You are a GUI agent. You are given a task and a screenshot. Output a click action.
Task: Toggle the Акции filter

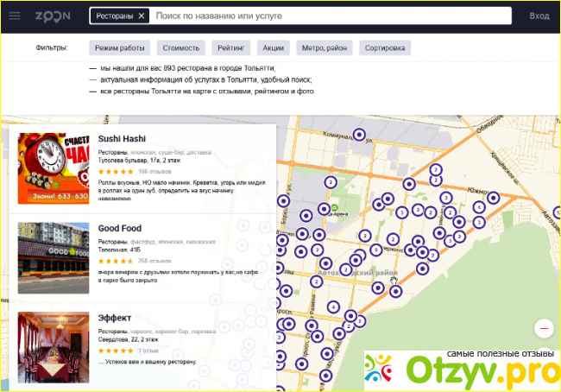coord(274,48)
